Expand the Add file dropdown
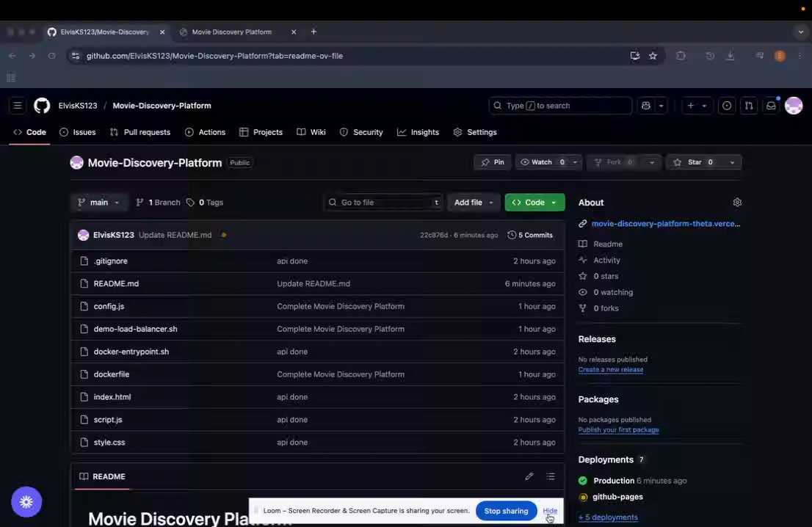 474,203
